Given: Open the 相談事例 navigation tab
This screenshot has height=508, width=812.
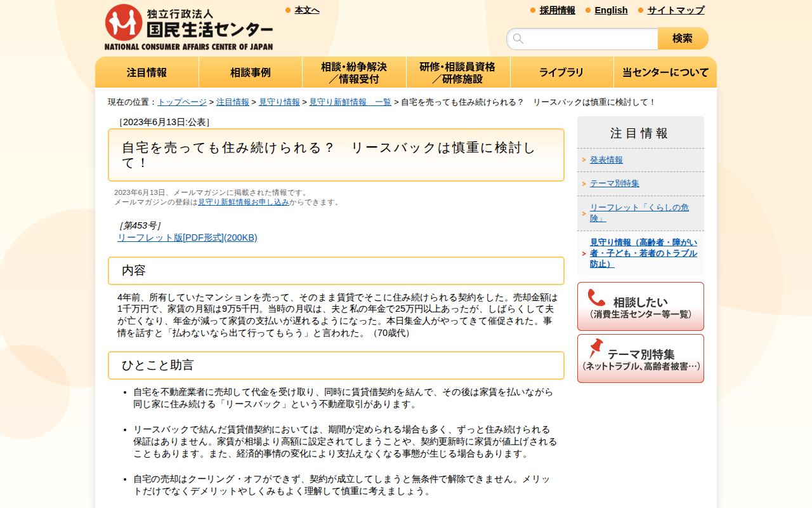Looking at the screenshot, I should pyautogui.click(x=251, y=72).
